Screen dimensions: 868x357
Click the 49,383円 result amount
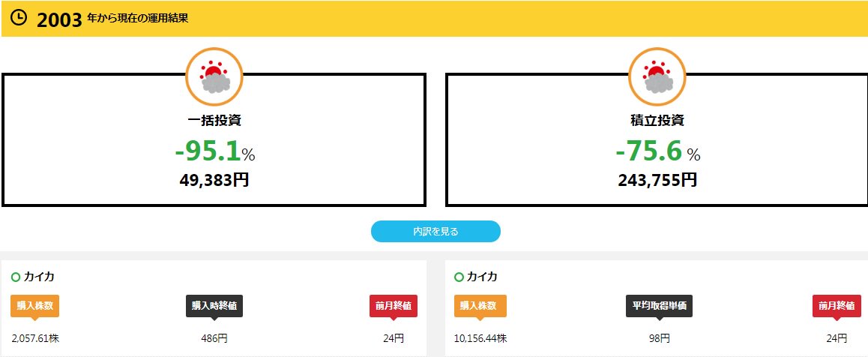[x=214, y=180]
